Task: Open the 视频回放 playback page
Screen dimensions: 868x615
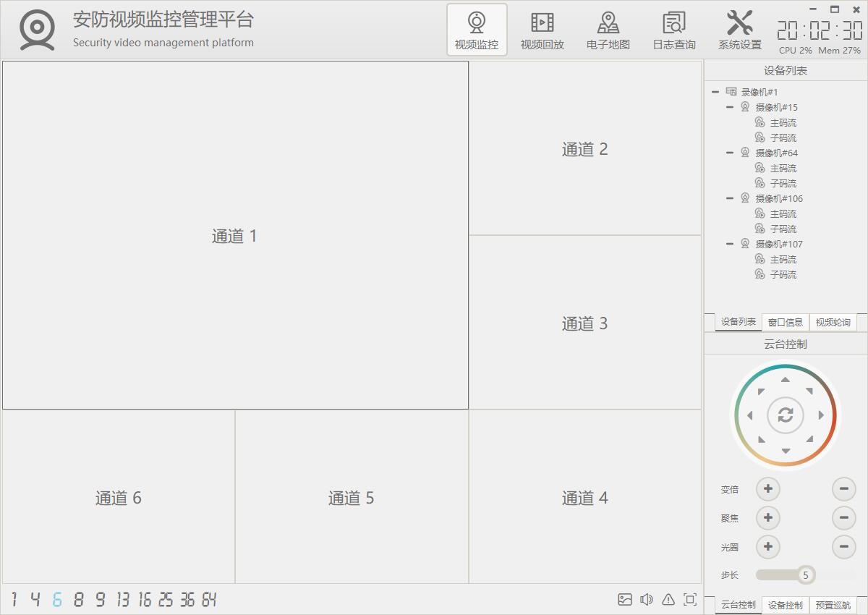Action: pos(542,30)
